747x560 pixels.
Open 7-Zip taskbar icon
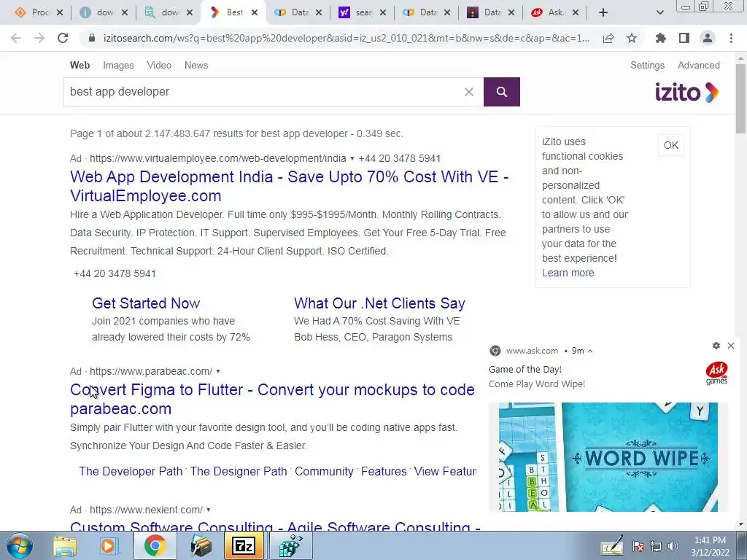coord(244,546)
